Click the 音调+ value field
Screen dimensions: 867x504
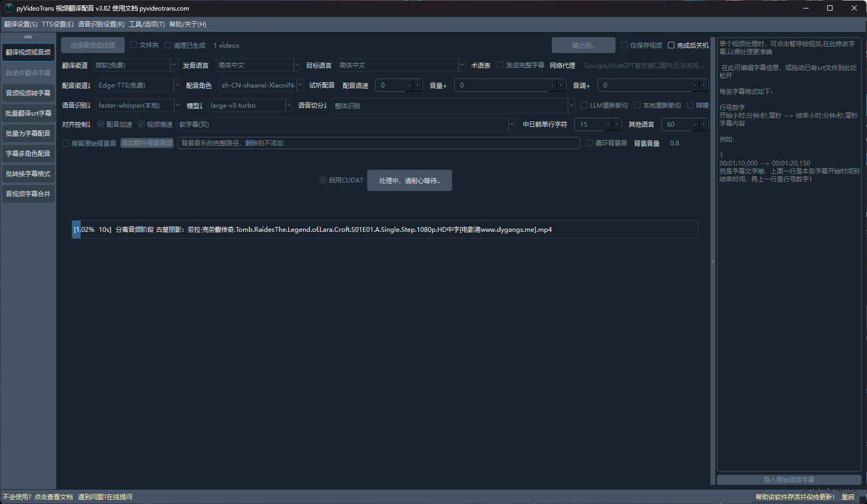[x=653, y=85]
